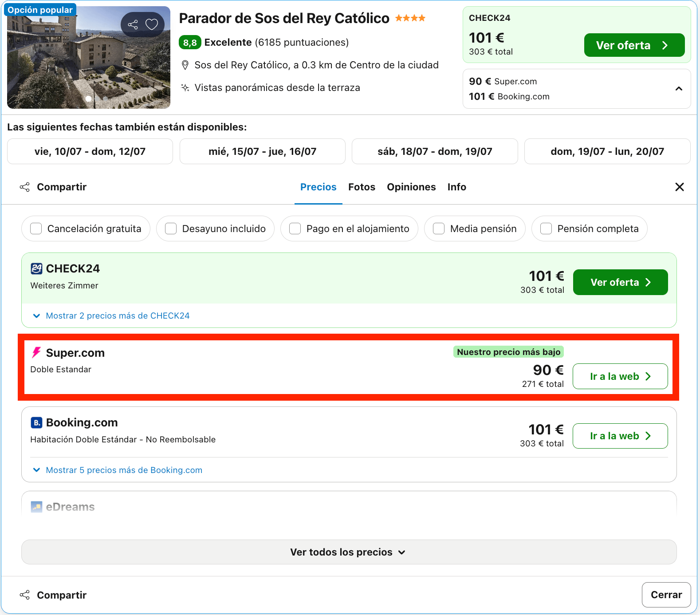Click the CHECK24 logo icon in price list

pos(36,268)
